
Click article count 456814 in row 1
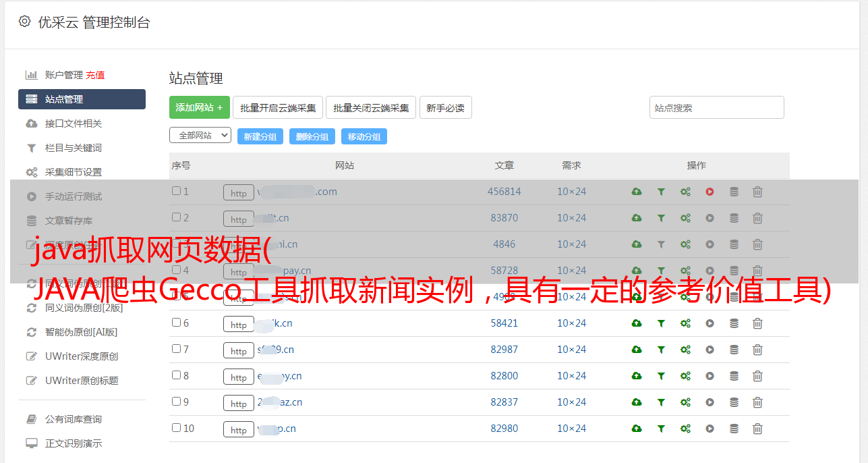point(504,192)
